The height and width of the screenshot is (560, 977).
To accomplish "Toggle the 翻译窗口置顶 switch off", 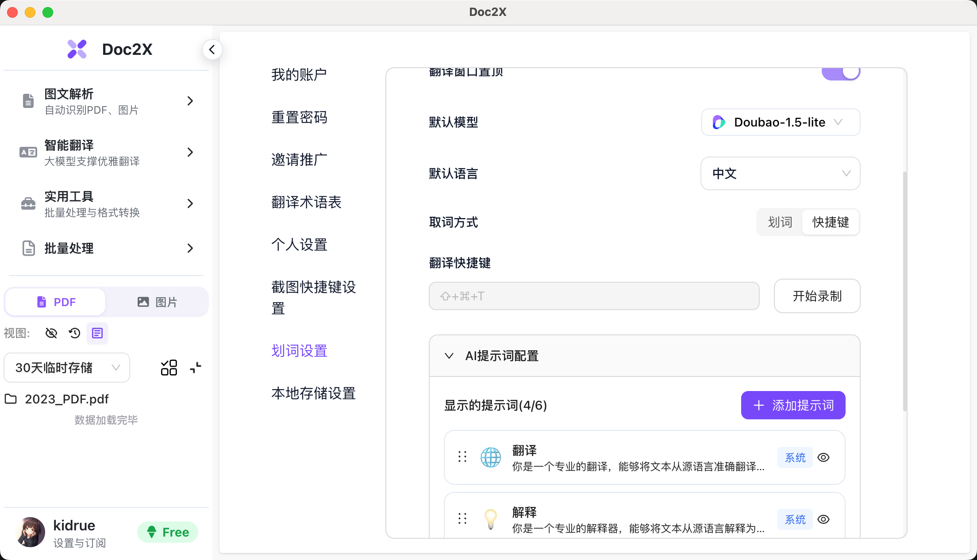I will tap(841, 72).
